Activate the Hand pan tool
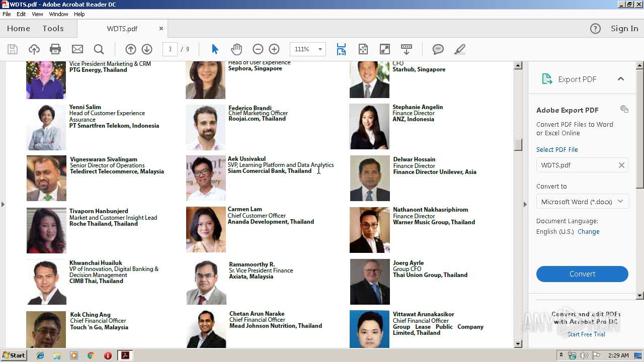644x362 pixels. click(236, 49)
